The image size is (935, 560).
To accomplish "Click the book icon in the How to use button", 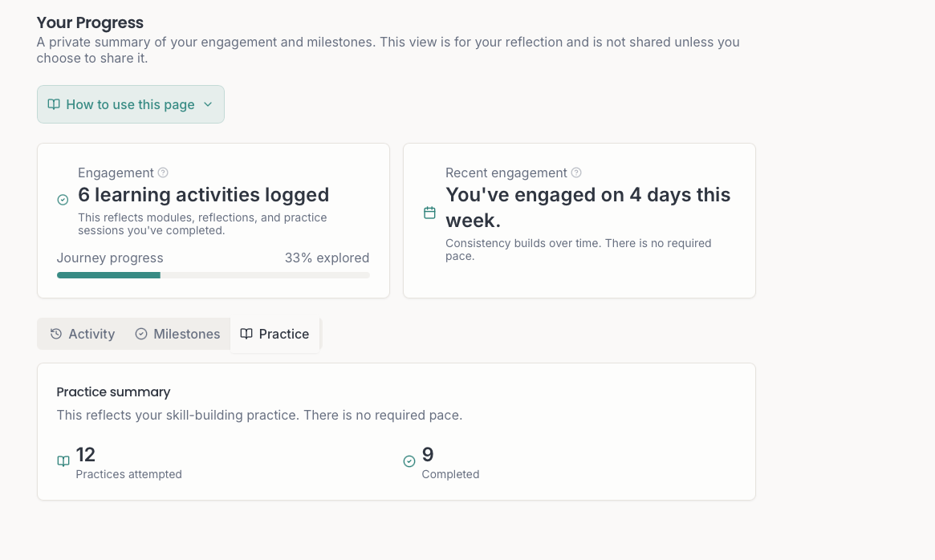I will point(54,104).
